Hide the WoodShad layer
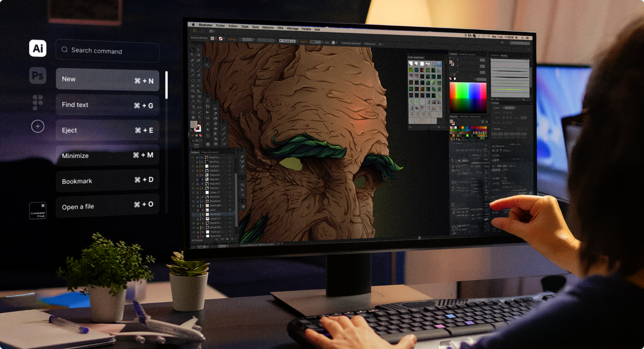644x349 pixels. [x=193, y=201]
